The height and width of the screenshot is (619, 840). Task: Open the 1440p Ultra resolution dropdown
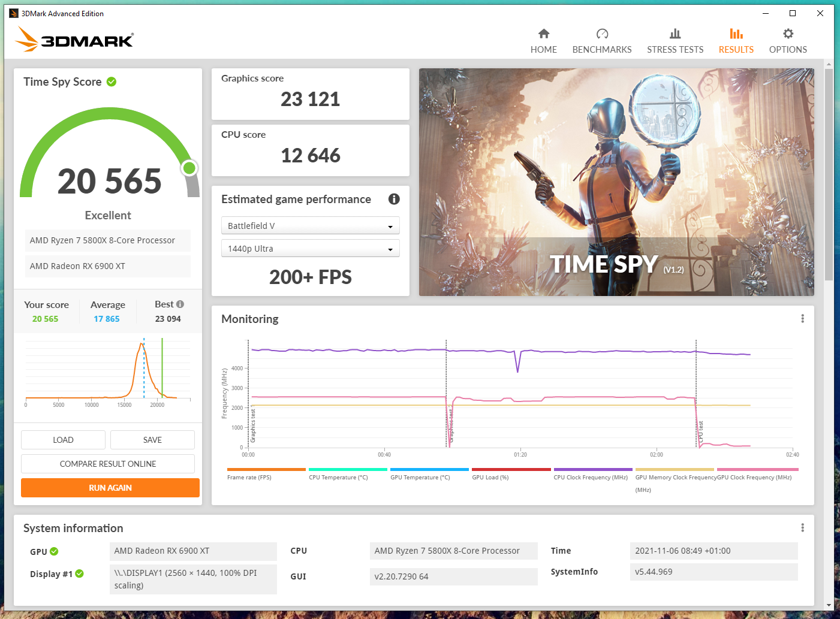[310, 249]
